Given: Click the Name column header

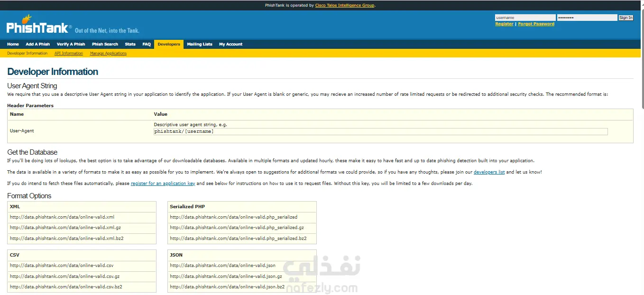Looking at the screenshot, I should [x=17, y=114].
